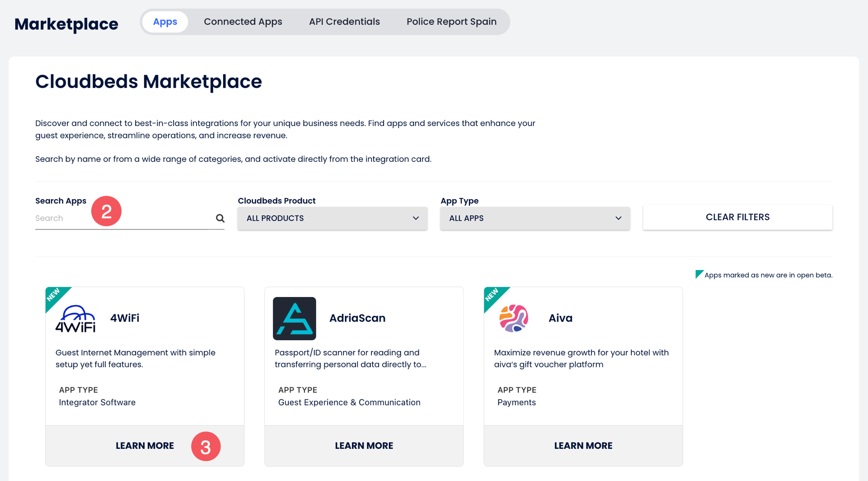The width and height of the screenshot is (868, 481).
Task: Click the Aiva app logo
Action: (514, 318)
